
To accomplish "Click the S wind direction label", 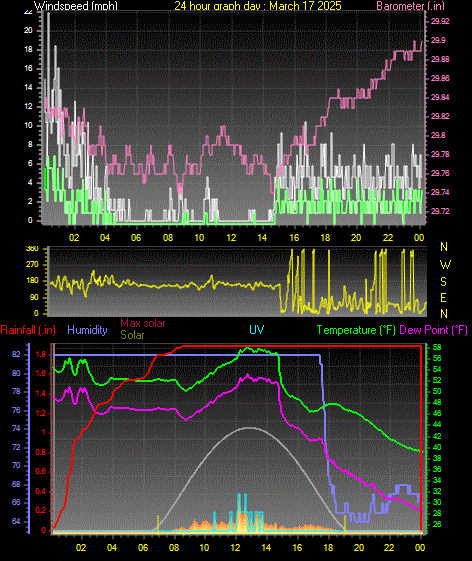I will click(x=443, y=282).
